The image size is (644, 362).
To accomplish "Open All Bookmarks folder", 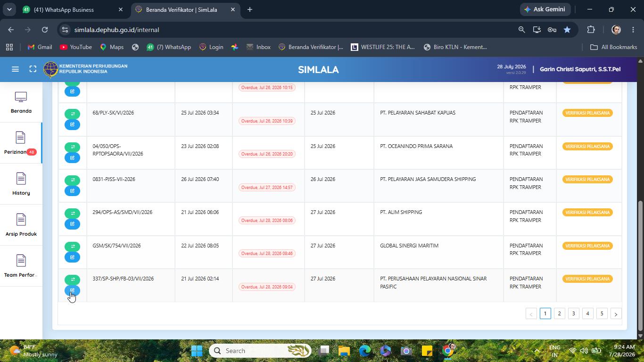I will [614, 47].
